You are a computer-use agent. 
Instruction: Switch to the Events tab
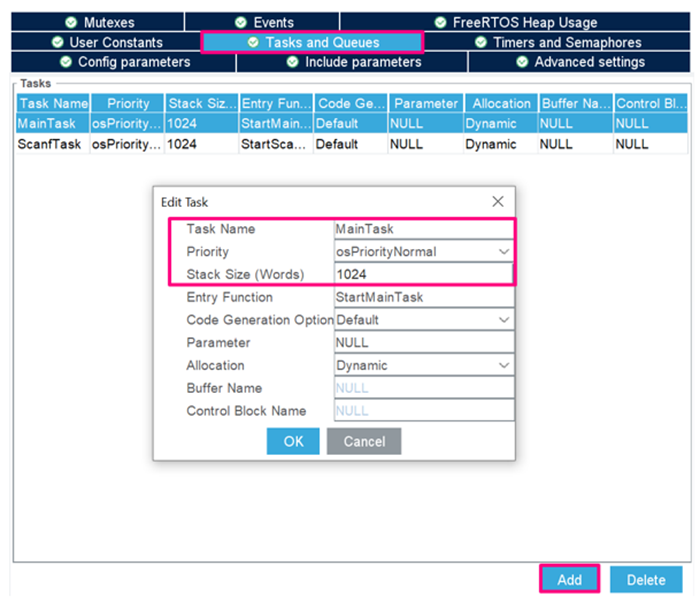[x=263, y=22]
